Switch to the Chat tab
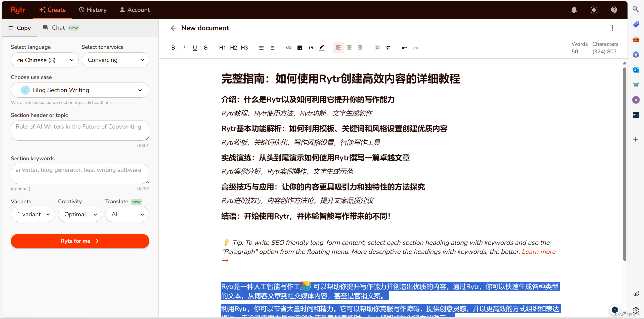Image resolution: width=644 pixels, height=319 pixels. (x=58, y=28)
